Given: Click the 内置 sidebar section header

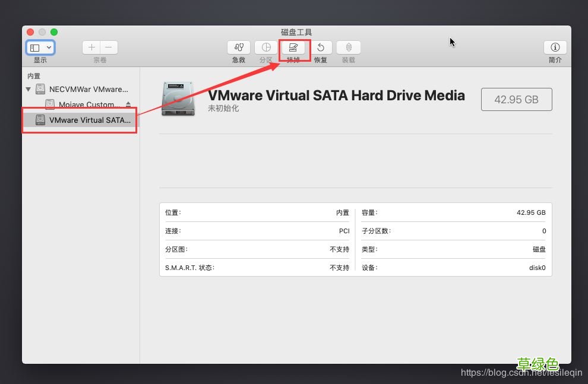Looking at the screenshot, I should [34, 76].
